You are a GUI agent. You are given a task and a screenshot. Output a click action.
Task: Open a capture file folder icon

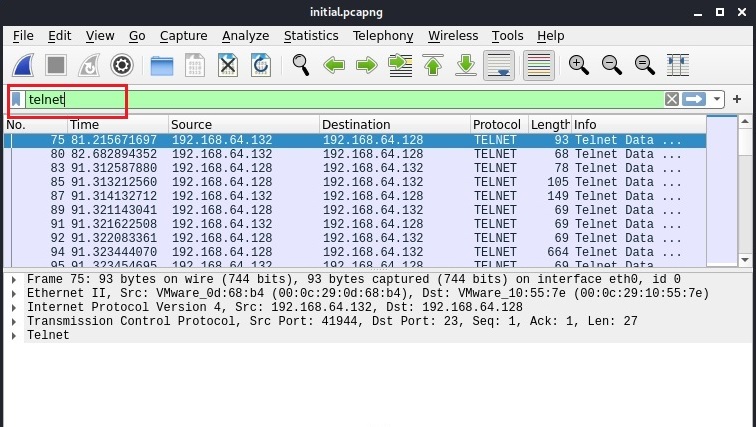pyautogui.click(x=162, y=65)
